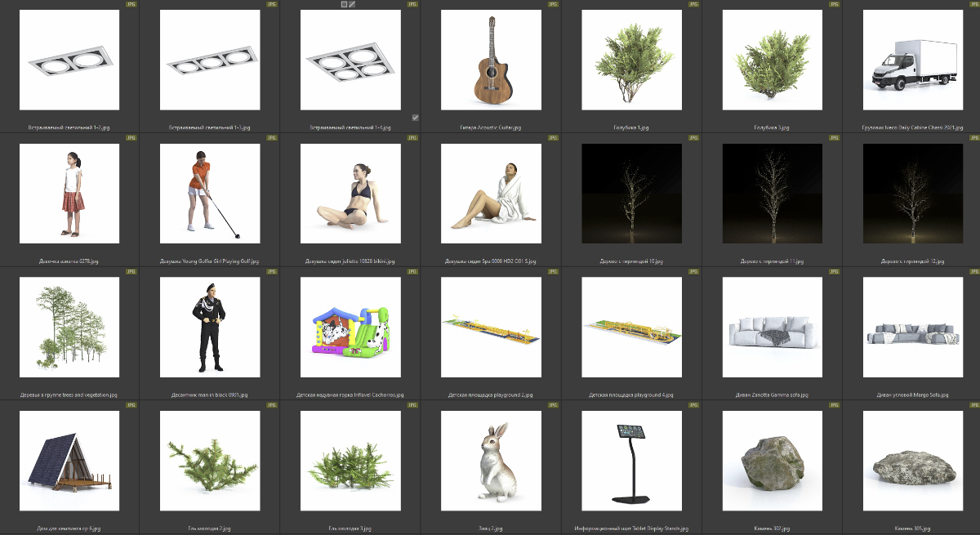
Task: Select the man in black 0901 thumbnail
Action: (x=210, y=327)
